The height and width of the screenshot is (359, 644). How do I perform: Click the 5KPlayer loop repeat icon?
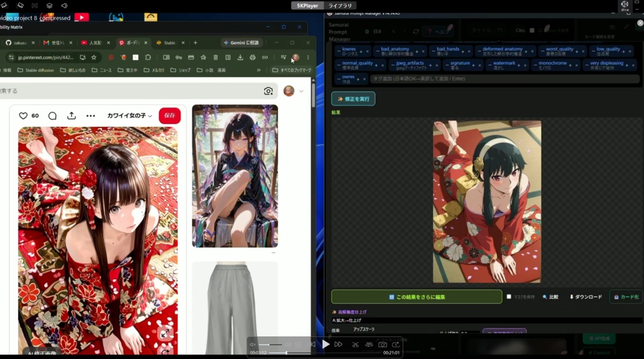click(396, 345)
